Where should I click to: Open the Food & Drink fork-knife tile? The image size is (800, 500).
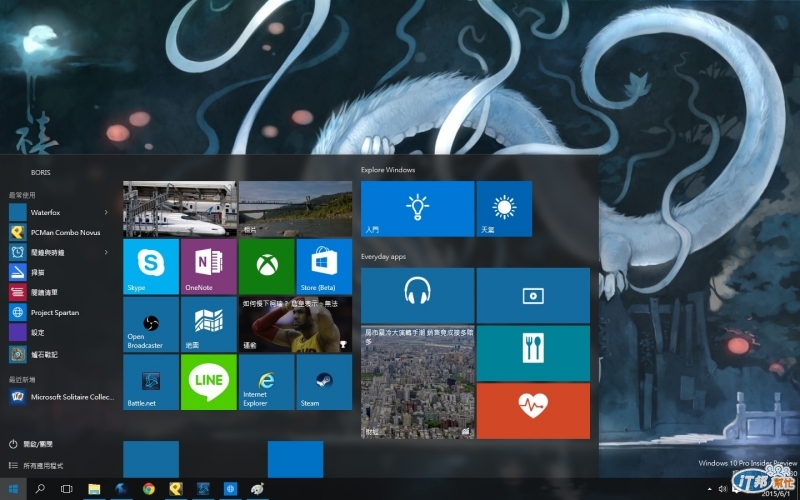coord(533,353)
